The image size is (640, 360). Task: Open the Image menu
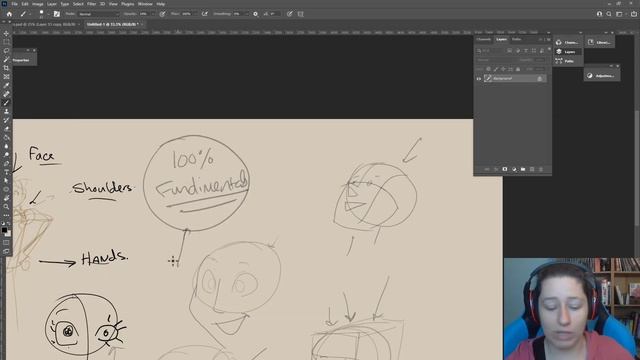point(38,4)
